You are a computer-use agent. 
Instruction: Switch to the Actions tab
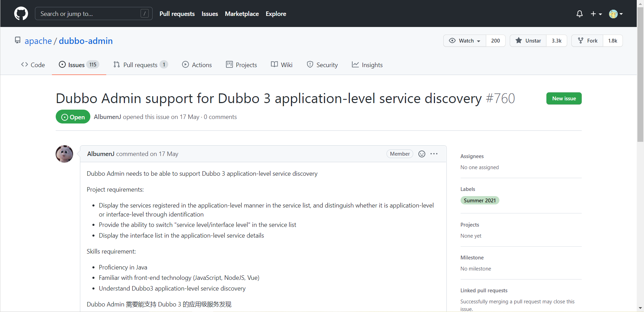[x=197, y=65]
